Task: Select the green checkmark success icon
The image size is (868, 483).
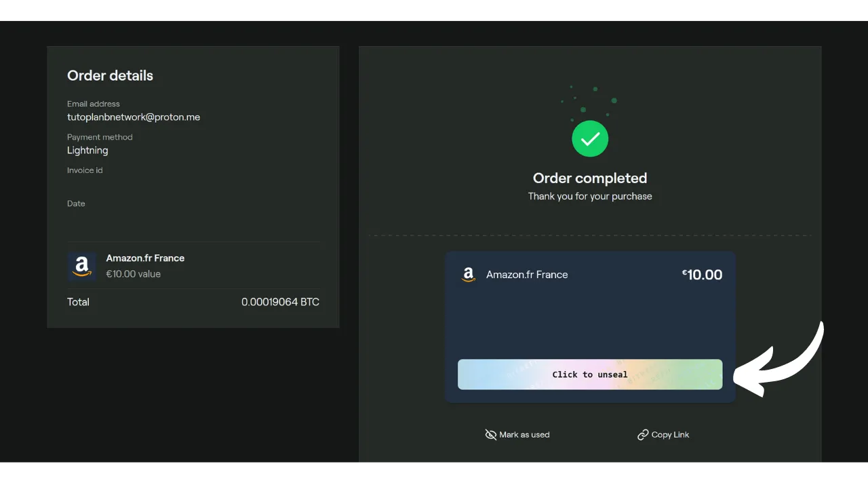Action: (590, 138)
